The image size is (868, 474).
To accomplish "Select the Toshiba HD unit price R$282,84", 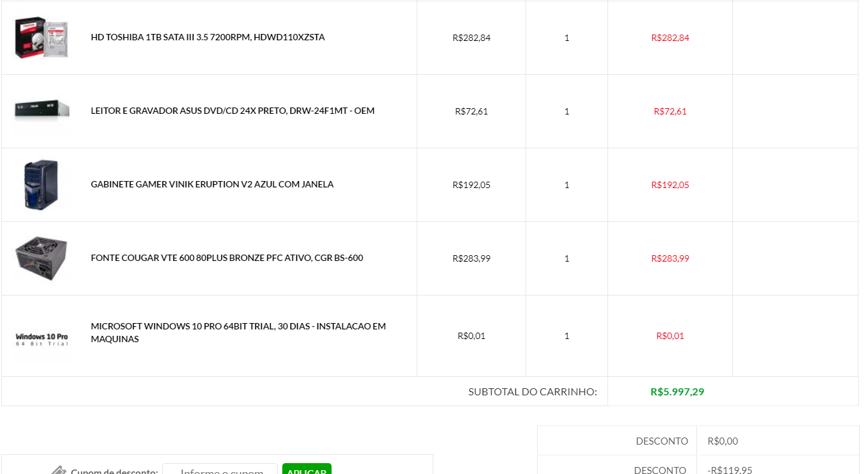I will [x=472, y=38].
